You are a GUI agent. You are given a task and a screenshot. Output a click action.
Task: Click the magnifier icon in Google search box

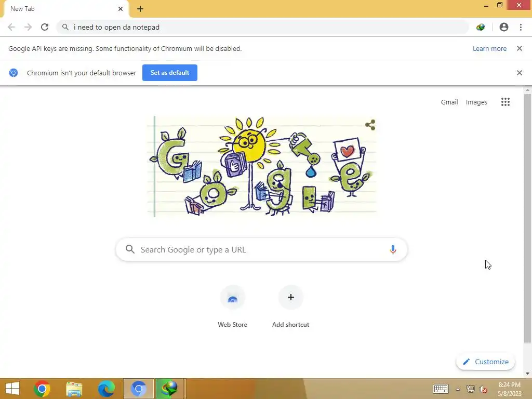point(130,249)
